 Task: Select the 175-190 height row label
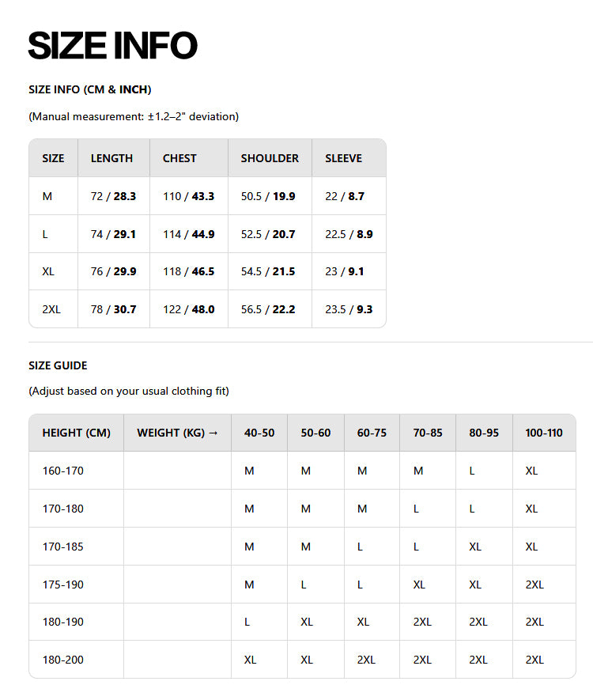click(62, 585)
